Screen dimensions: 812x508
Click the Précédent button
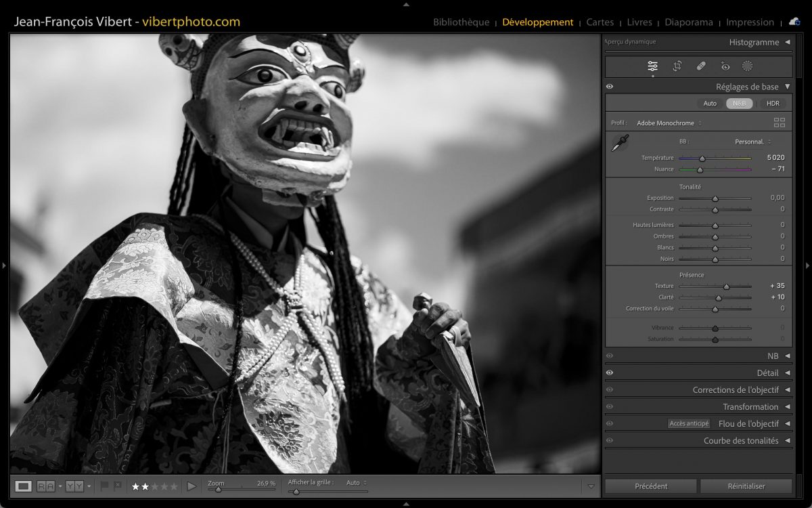click(x=651, y=486)
